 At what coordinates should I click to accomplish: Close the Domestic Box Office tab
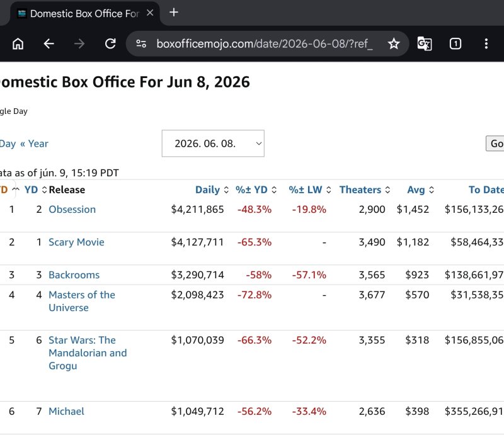(x=150, y=13)
